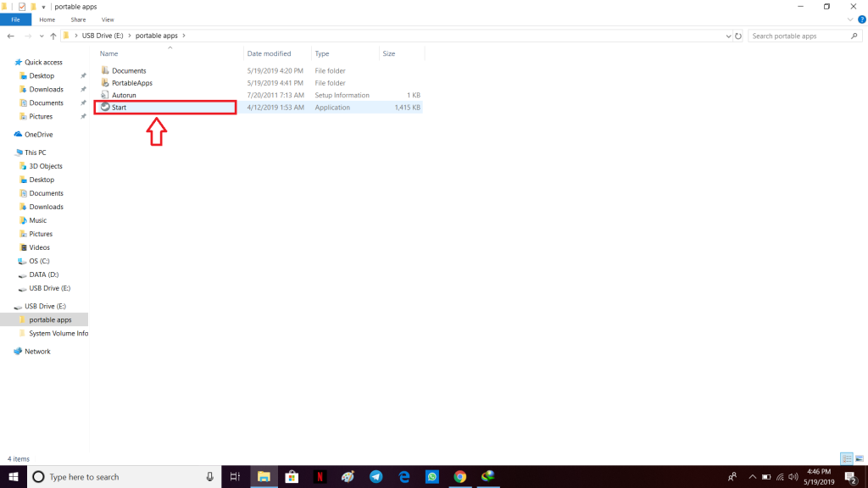This screenshot has height=488, width=868.
Task: Launch Netflix from the taskbar
Action: [x=320, y=476]
